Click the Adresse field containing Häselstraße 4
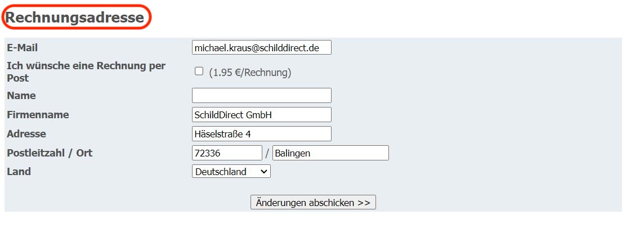 point(262,134)
